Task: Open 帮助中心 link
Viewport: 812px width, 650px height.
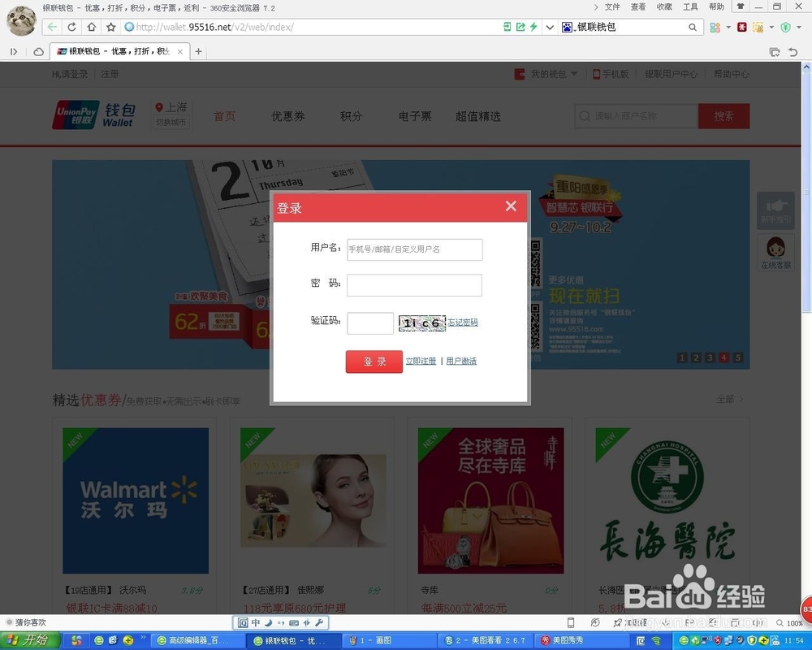Action: [x=732, y=74]
